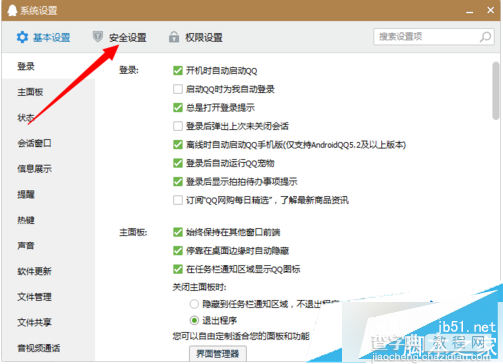Toggle 离线时自动启动QQ手机版 checkbox
This screenshot has height=364, width=503.
[x=178, y=145]
